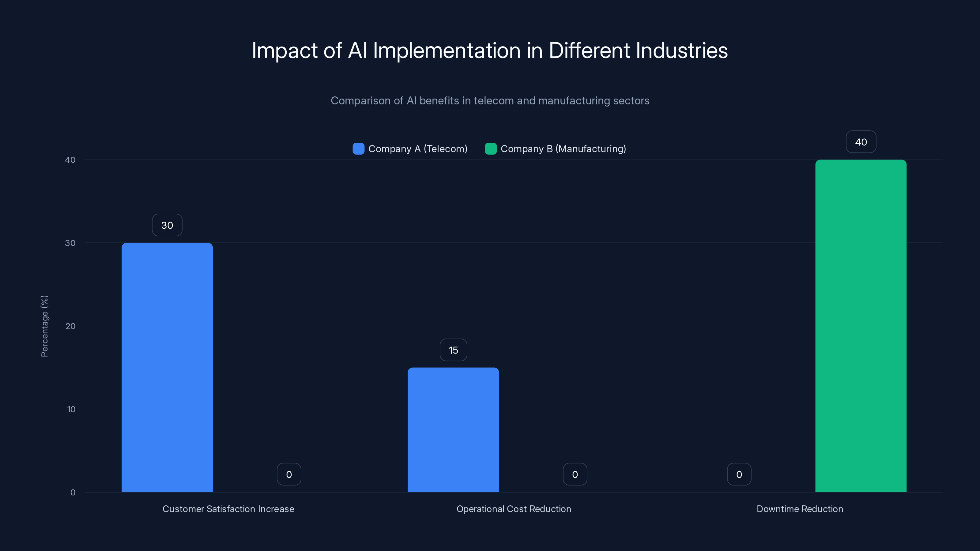This screenshot has width=980, height=551.
Task: Click the y-axis tick label 40
Action: (x=70, y=160)
